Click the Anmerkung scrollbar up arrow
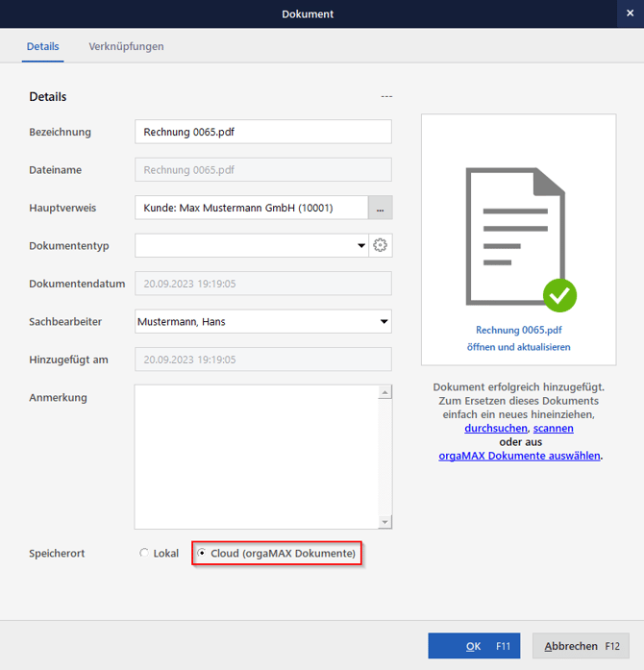Screen dimensions: 644x670 (x=385, y=392)
